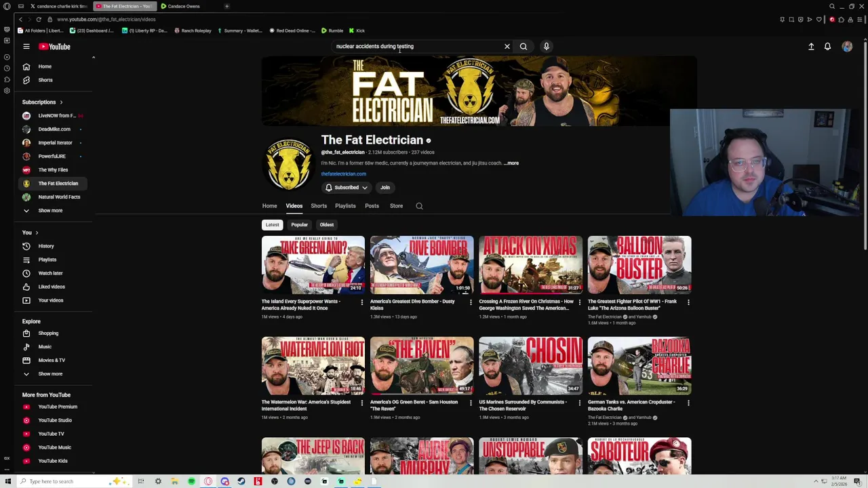Open the Rumble bookmark
This screenshot has height=488, width=868.
pyautogui.click(x=332, y=30)
